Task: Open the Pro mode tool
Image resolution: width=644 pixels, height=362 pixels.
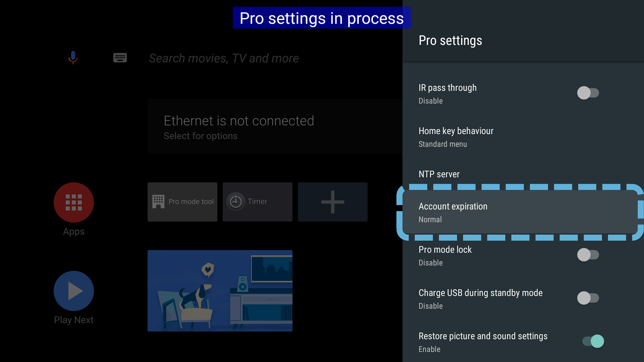Action: tap(183, 201)
